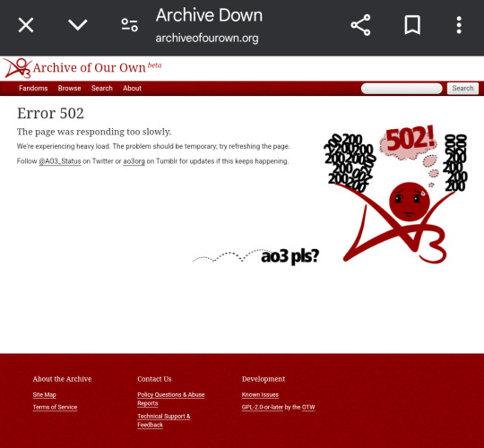Click the AO3 logo icon
484x448 pixels.
pyautogui.click(x=17, y=68)
